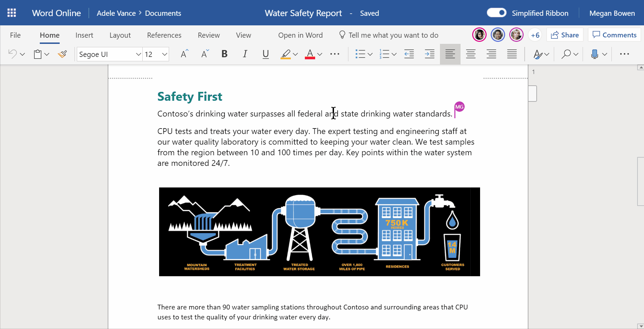Grow font size with the larger A
This screenshot has width=644, height=329.
pos(184,54)
